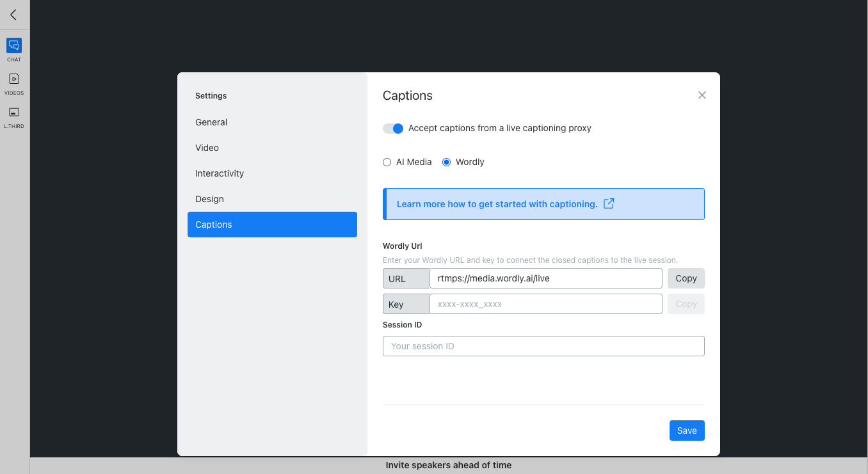868x474 pixels.
Task: Click Learn more how to get started with captioning
Action: tap(497, 203)
